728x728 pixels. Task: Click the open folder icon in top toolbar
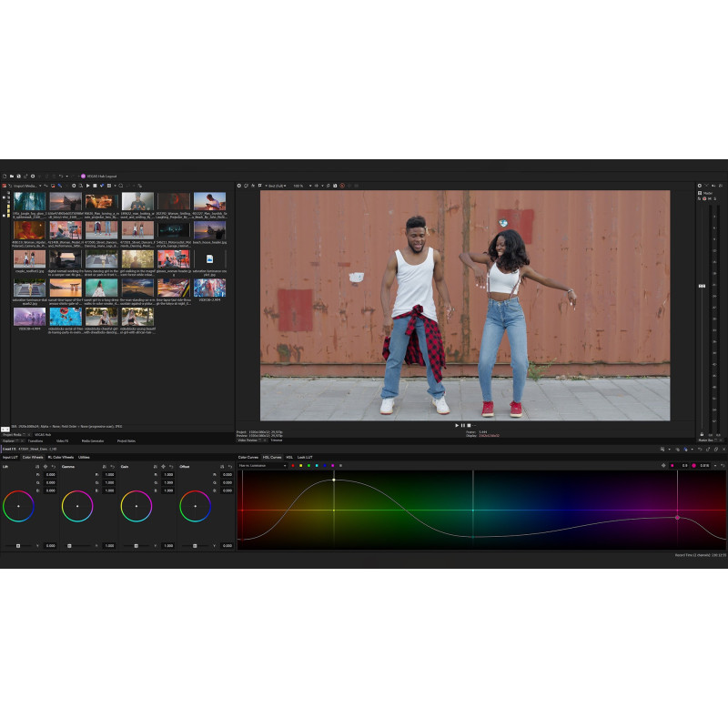(x=11, y=176)
